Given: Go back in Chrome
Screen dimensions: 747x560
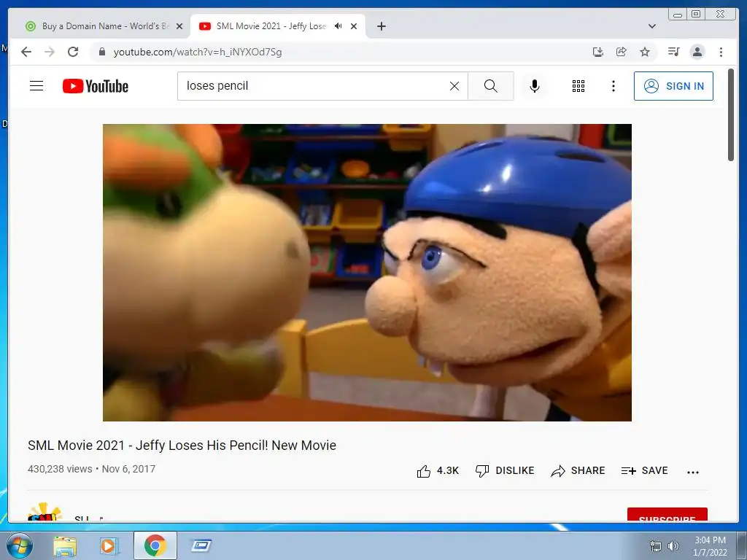Looking at the screenshot, I should point(26,52).
